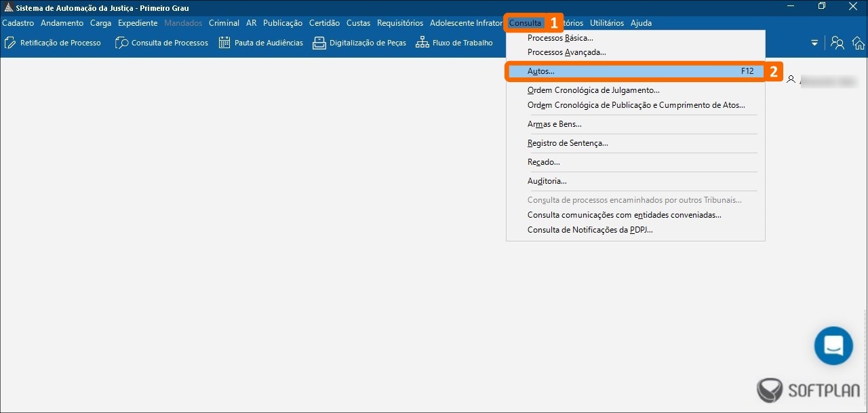The width and height of the screenshot is (868, 413).
Task: Choose Autos... from the Consulta menu
Action: click(635, 71)
